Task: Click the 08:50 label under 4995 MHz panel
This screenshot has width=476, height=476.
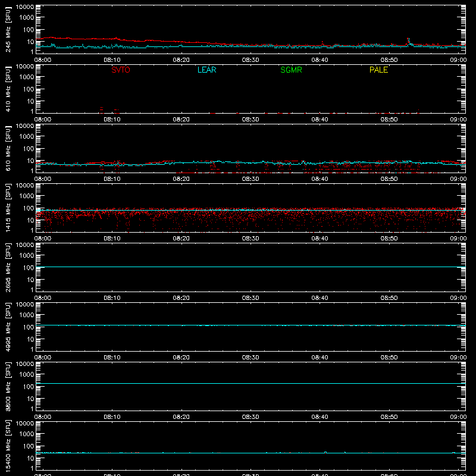Action: point(389,358)
